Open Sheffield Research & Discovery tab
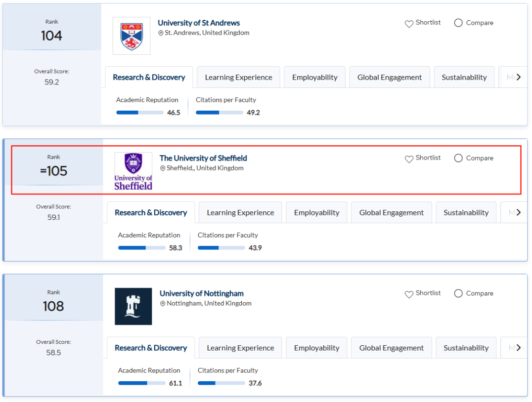Image resolution: width=532 pixels, height=402 pixels. 151,212
